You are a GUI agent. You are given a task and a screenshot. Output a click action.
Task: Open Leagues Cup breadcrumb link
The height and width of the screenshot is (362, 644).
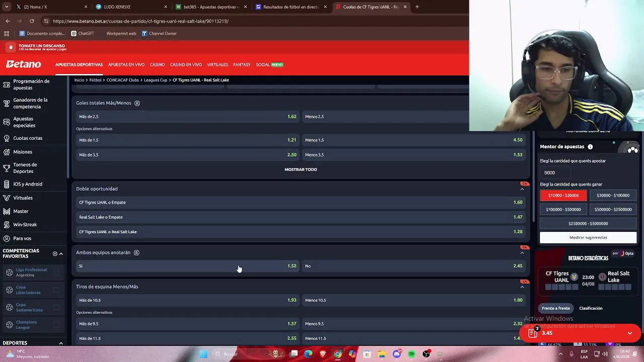pos(155,80)
